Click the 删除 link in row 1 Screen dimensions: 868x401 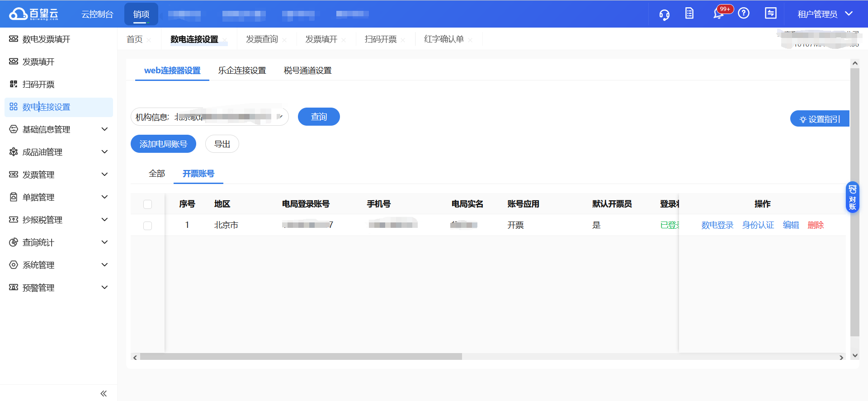pos(816,225)
